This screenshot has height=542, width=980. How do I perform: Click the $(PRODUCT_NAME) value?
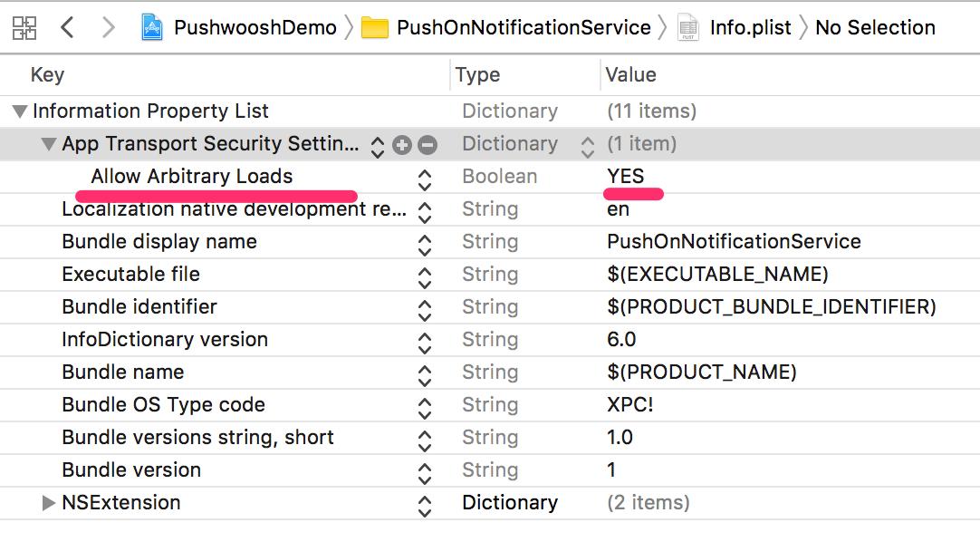(702, 373)
